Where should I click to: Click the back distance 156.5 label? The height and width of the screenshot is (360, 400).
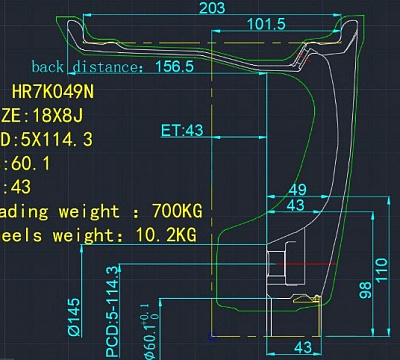[113, 67]
